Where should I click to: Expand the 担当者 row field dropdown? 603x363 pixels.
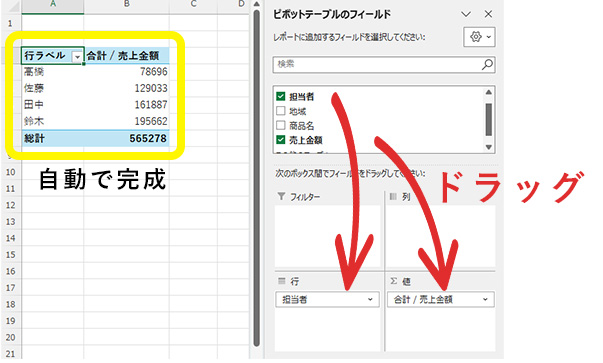point(370,299)
